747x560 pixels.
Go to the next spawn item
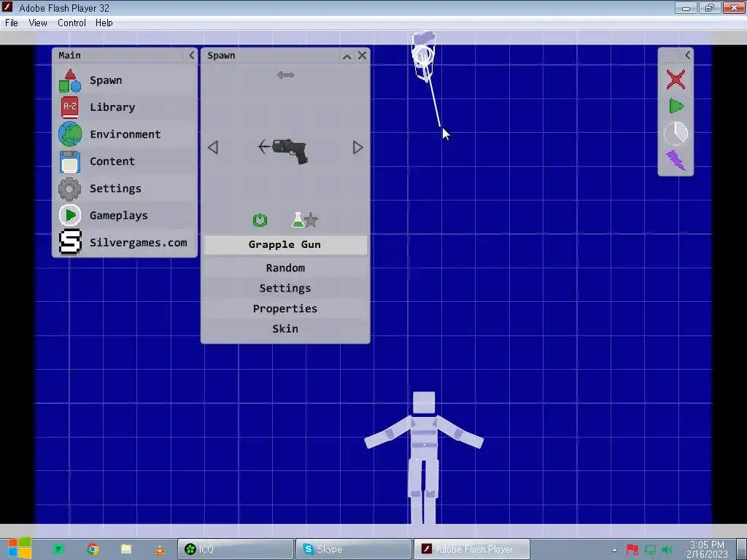357,147
